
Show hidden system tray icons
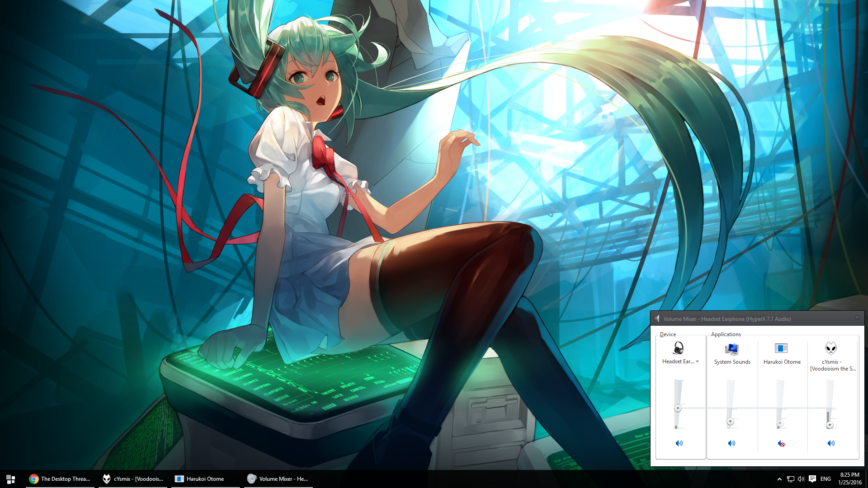(779, 479)
